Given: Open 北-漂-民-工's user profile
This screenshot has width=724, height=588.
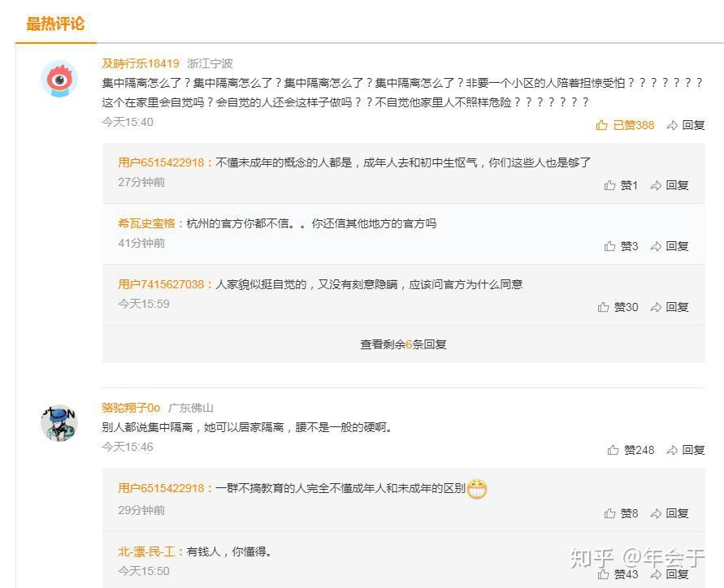Looking at the screenshot, I should click(147, 551).
